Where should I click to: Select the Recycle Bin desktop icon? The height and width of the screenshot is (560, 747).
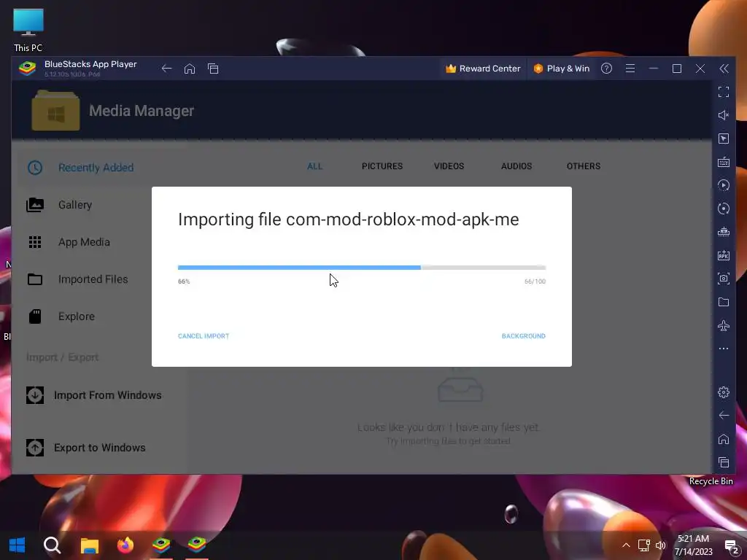click(x=711, y=481)
